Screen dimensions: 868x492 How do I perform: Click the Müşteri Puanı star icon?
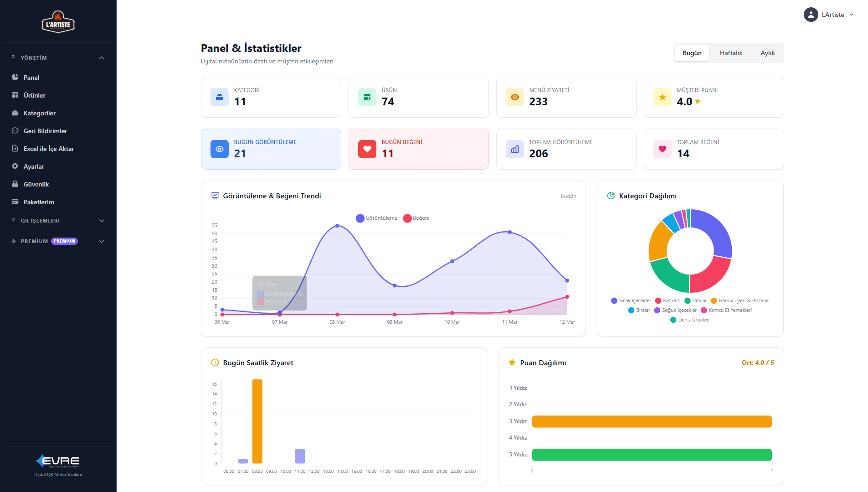click(663, 97)
